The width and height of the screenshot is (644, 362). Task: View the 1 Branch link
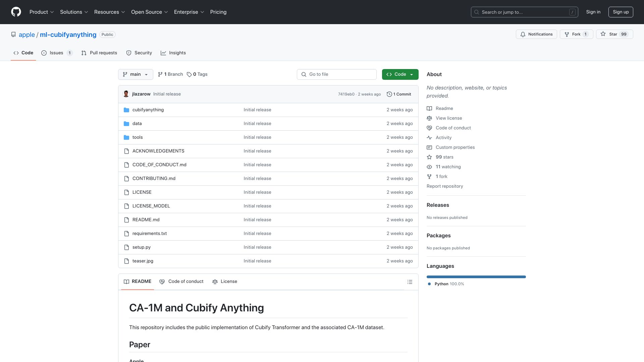pos(170,74)
